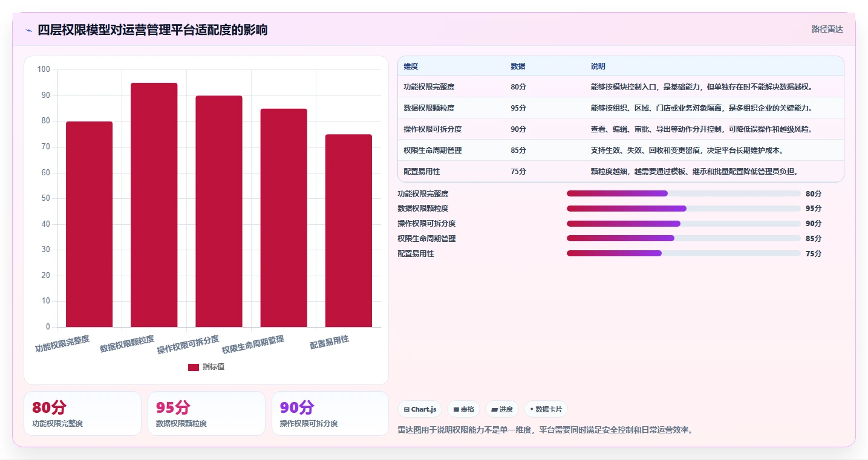
Task: Click the 85分 table cell
Action: [518, 151]
